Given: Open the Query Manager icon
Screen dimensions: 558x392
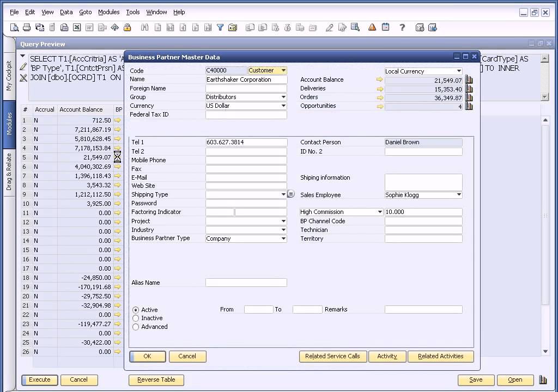Looking at the screenshot, I should tap(355, 27).
